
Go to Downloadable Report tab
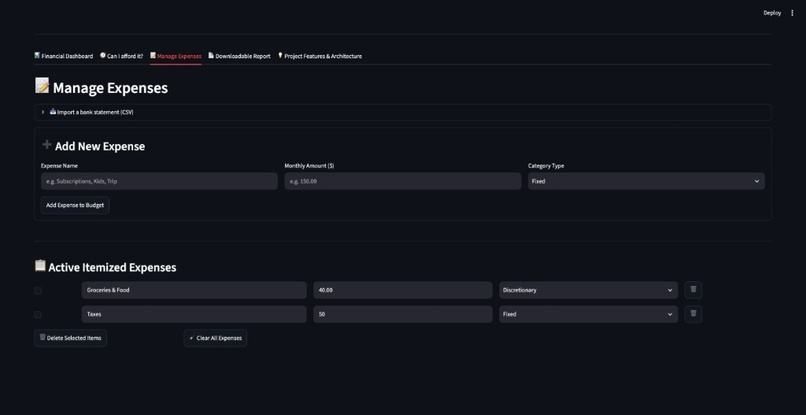[239, 56]
